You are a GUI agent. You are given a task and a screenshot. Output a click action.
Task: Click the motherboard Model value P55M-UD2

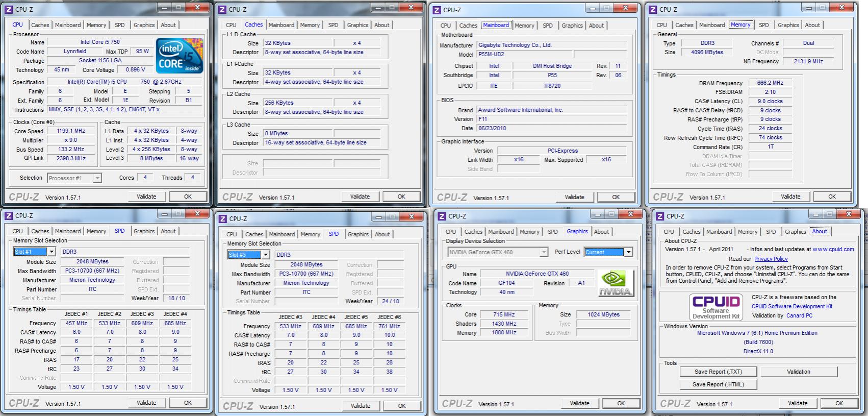525,54
